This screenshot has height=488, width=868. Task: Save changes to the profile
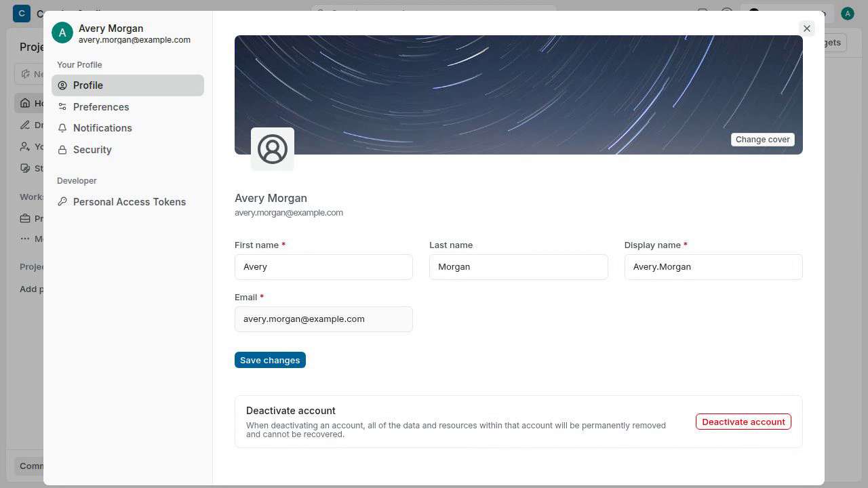270,360
